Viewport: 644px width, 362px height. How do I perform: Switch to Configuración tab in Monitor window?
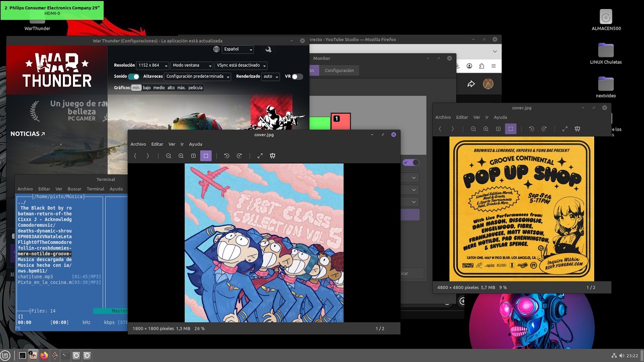(339, 70)
